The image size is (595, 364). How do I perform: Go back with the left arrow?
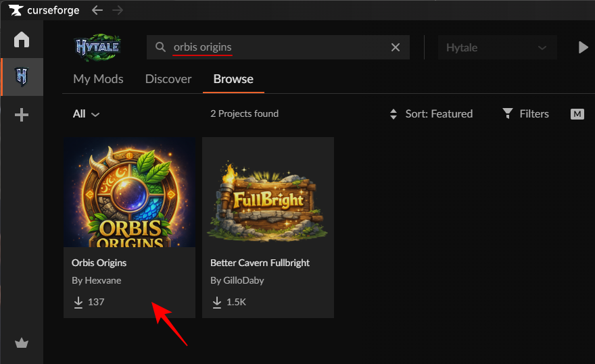click(x=97, y=10)
